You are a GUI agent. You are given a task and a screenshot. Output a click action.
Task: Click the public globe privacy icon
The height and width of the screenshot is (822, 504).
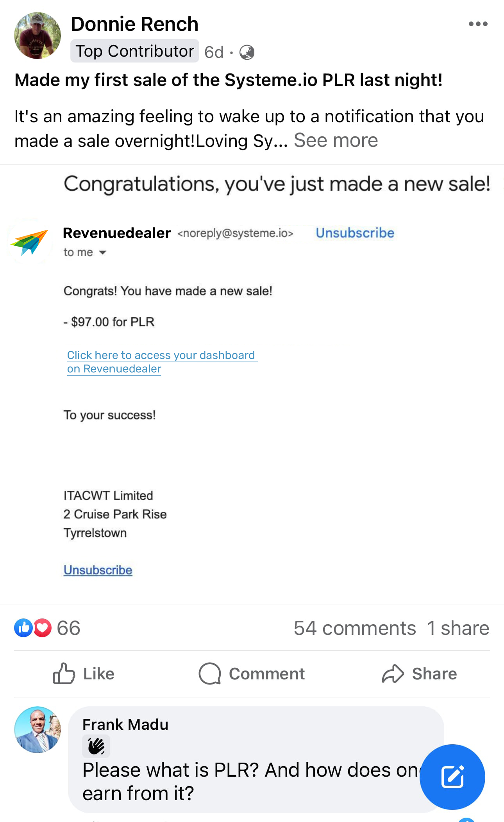pyautogui.click(x=247, y=52)
